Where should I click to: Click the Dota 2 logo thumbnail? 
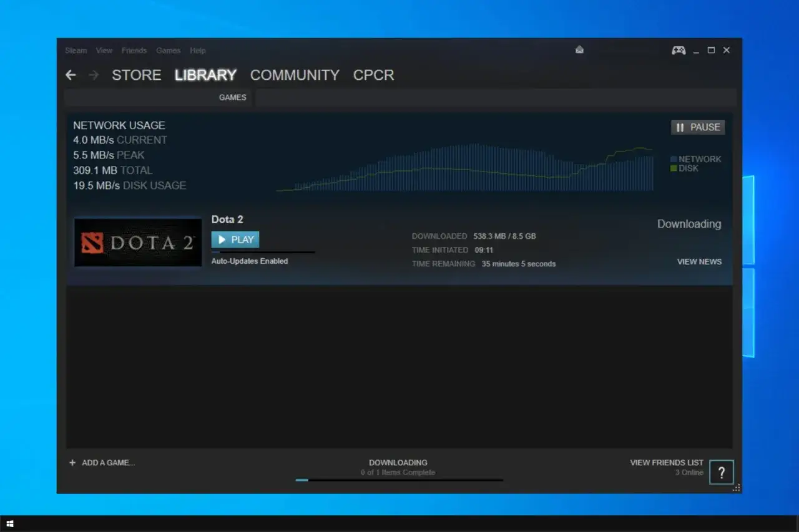137,242
